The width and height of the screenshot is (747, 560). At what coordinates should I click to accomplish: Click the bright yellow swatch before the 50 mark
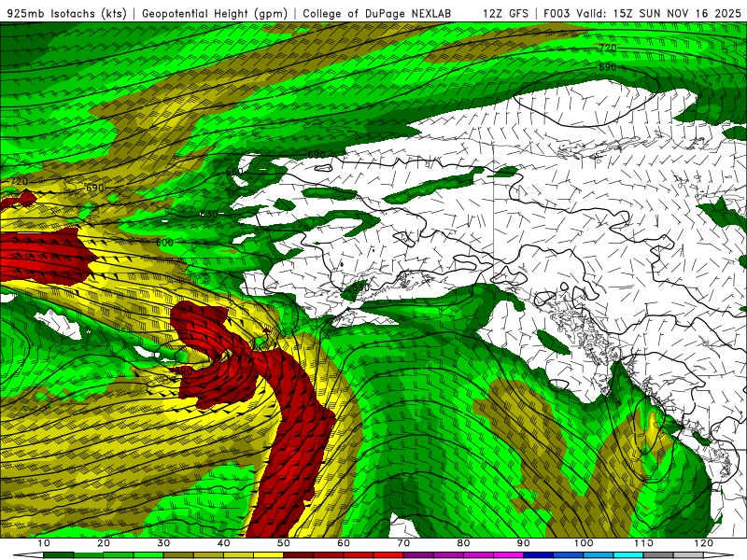click(268, 555)
